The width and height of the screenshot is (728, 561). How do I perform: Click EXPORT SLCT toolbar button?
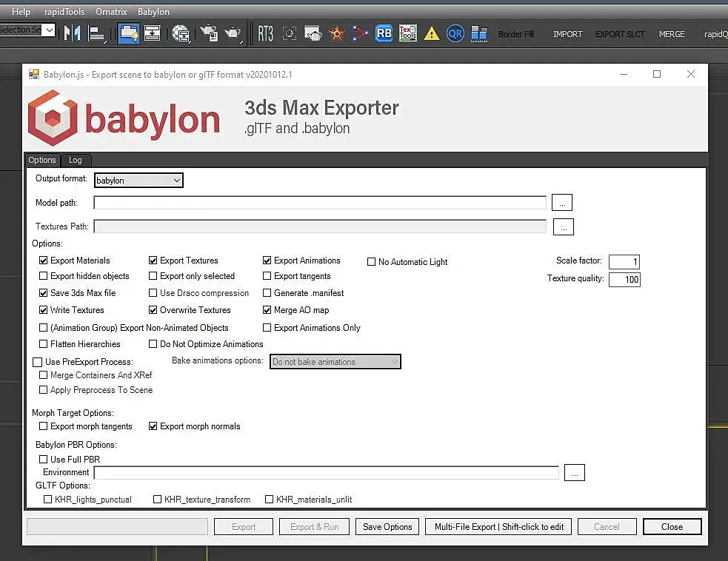click(x=620, y=34)
